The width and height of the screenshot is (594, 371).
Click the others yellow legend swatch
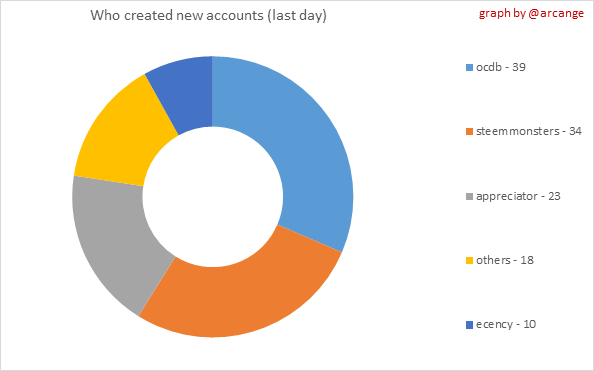pyautogui.click(x=469, y=261)
